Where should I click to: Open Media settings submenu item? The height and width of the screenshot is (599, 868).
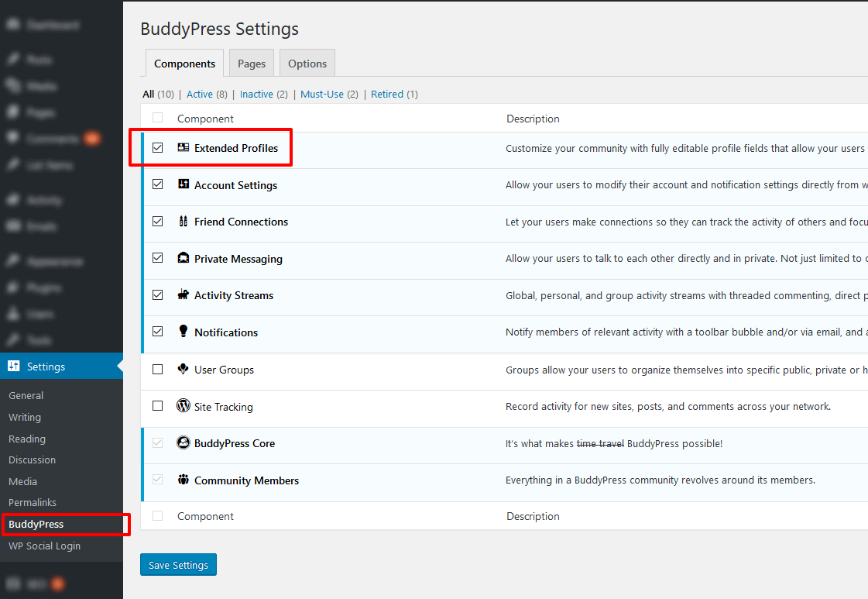pos(22,481)
